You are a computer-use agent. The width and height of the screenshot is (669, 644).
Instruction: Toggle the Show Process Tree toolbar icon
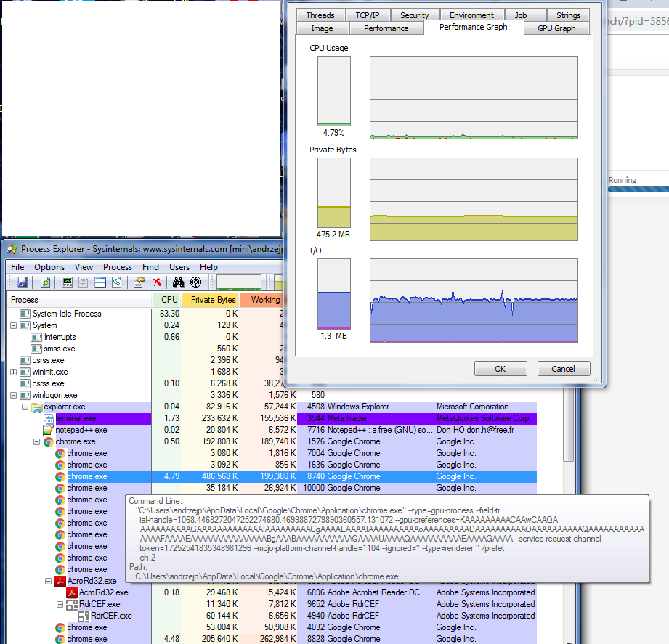84,282
